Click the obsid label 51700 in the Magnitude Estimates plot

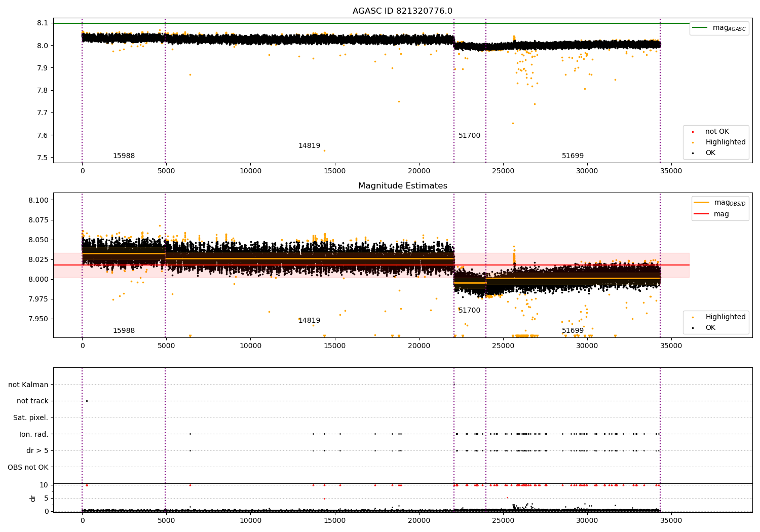click(469, 311)
